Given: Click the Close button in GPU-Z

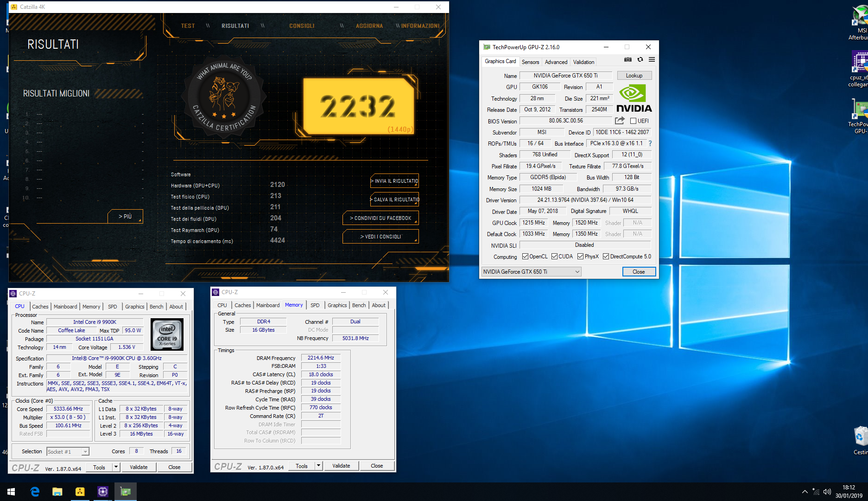Looking at the screenshot, I should [x=639, y=272].
